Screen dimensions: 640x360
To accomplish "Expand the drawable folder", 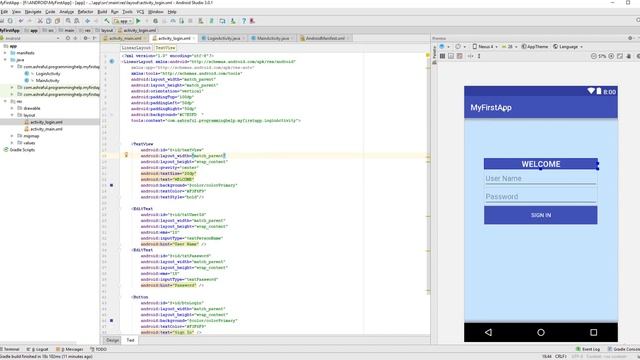I will [x=12, y=108].
